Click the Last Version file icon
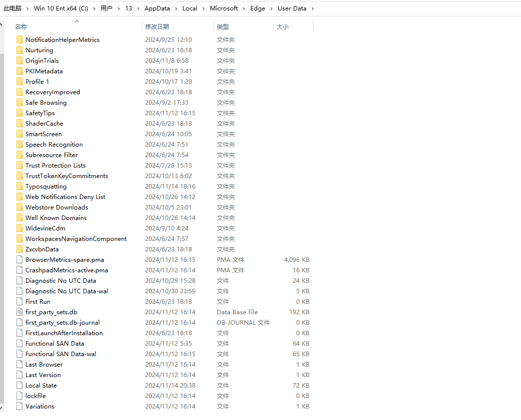 (x=19, y=375)
